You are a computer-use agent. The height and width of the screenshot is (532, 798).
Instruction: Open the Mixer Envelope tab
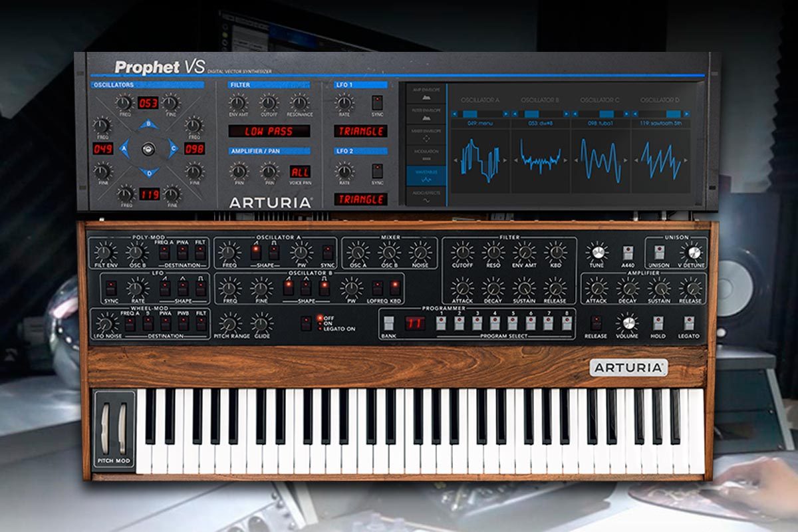point(426,134)
